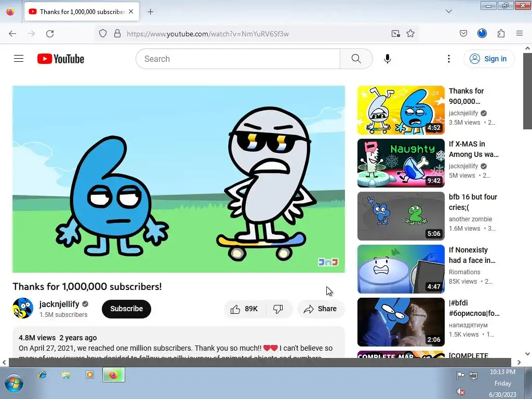This screenshot has width=532, height=399.
Task: Click the If Nonexisty had a face title
Action: 472,255
